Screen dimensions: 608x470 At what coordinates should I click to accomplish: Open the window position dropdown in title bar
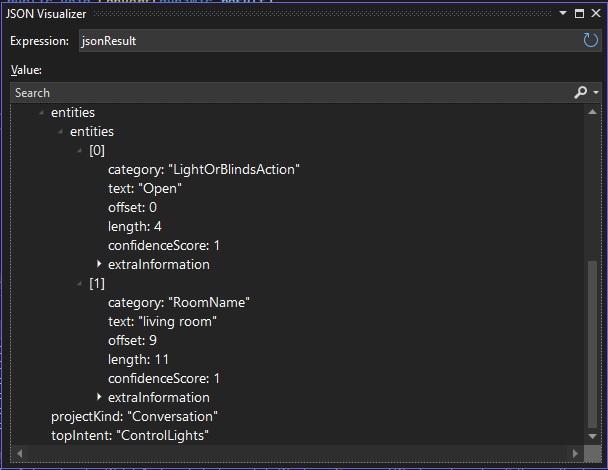[x=563, y=14]
